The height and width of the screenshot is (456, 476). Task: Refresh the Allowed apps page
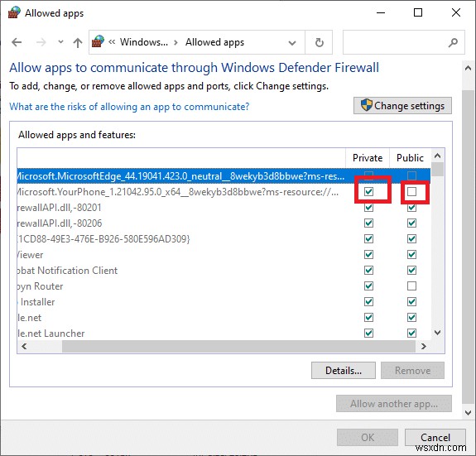pyautogui.click(x=319, y=42)
